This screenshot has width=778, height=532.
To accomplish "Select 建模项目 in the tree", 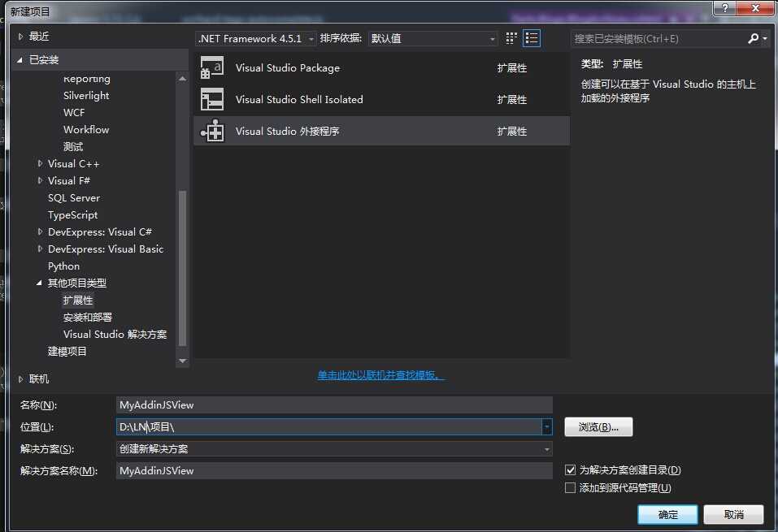I will click(x=67, y=352).
